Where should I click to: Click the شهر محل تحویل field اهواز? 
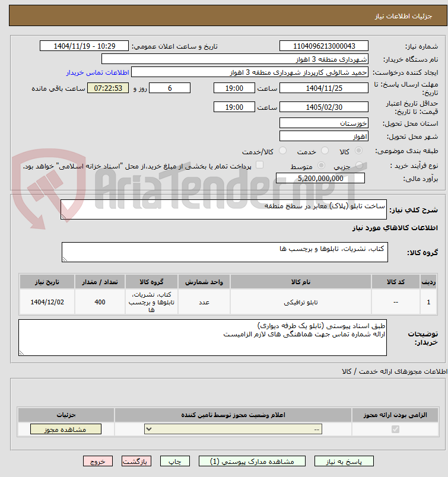pyautogui.click(x=324, y=136)
